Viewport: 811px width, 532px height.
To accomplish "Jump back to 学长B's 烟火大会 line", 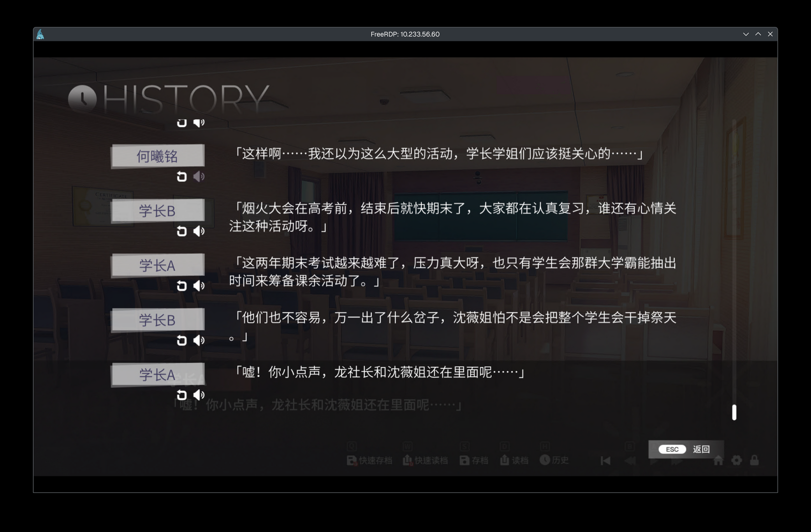I will [182, 231].
